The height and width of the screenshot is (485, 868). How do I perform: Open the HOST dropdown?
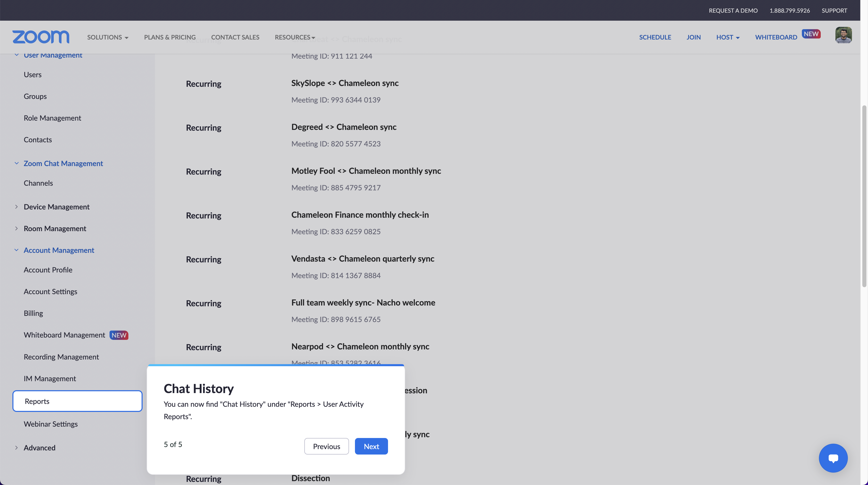(728, 37)
